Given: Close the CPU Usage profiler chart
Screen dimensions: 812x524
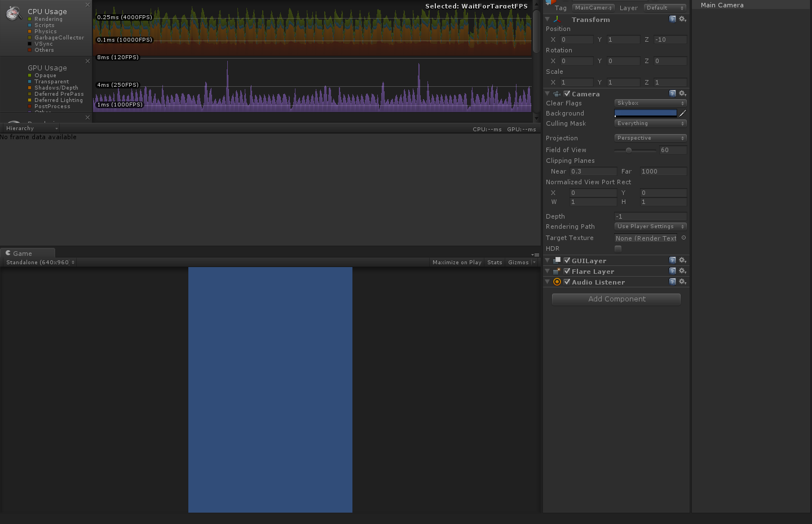Looking at the screenshot, I should pyautogui.click(x=87, y=5).
